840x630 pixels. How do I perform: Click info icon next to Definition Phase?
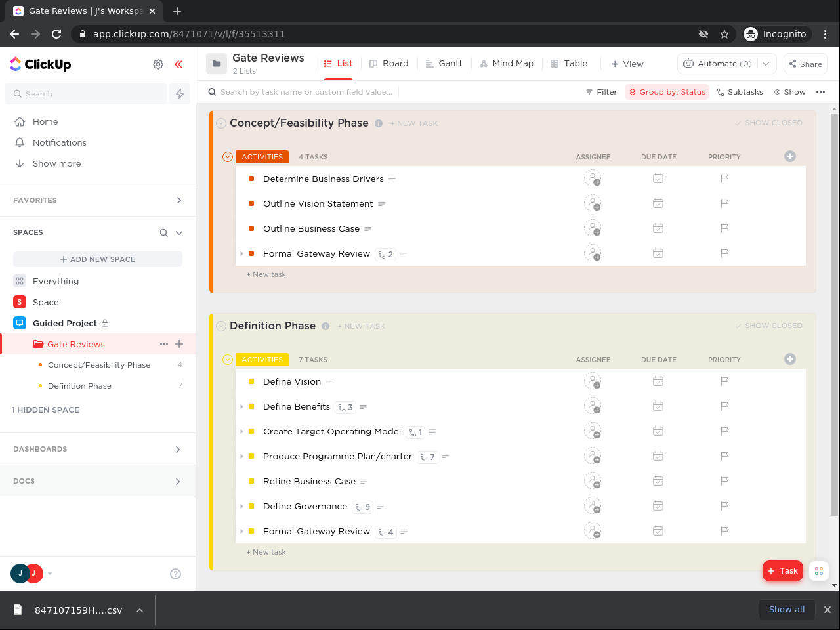click(x=325, y=326)
